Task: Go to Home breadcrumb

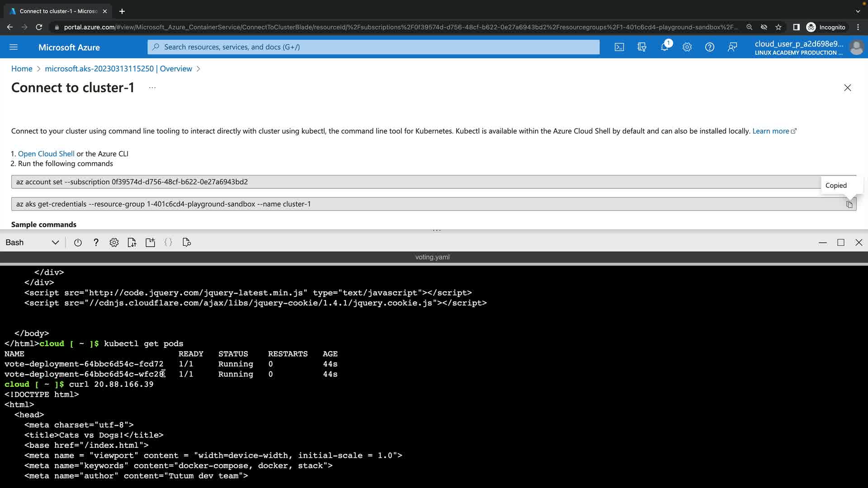Action: [x=22, y=69]
